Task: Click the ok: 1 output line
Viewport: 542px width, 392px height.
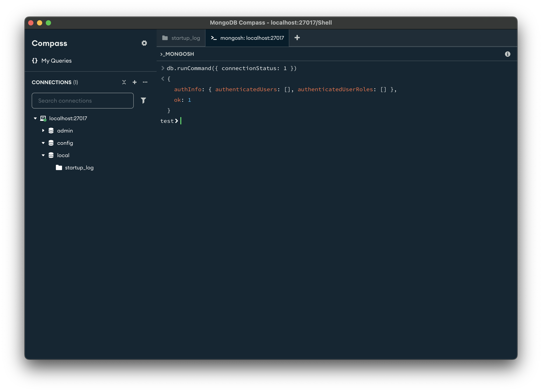Action: pyautogui.click(x=183, y=100)
